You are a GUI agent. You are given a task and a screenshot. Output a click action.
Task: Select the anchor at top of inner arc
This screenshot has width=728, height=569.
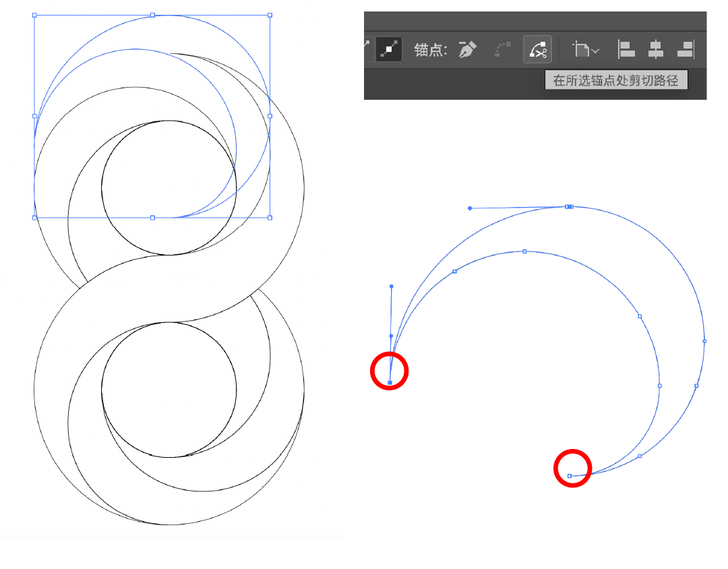524,251
